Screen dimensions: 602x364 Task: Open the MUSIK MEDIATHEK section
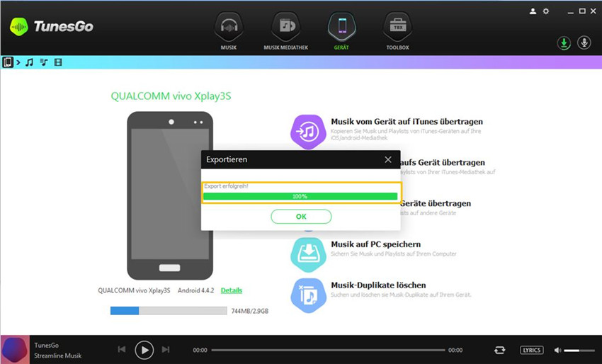tap(285, 31)
